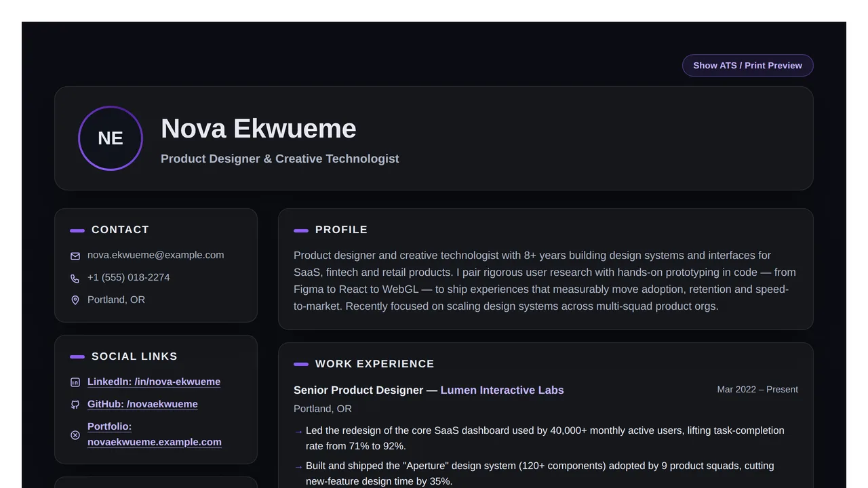This screenshot has height=488, width=868.
Task: Click the Senior Product Designer job title
Action: coord(358,390)
